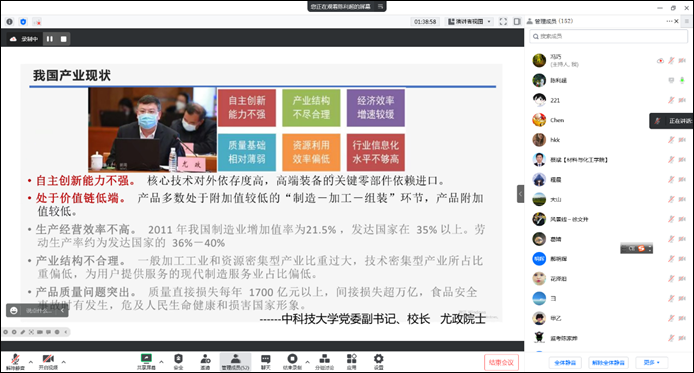Unmute microphone in bottom toolbar
This screenshot has height=373, width=694.
pyautogui.click(x=15, y=361)
